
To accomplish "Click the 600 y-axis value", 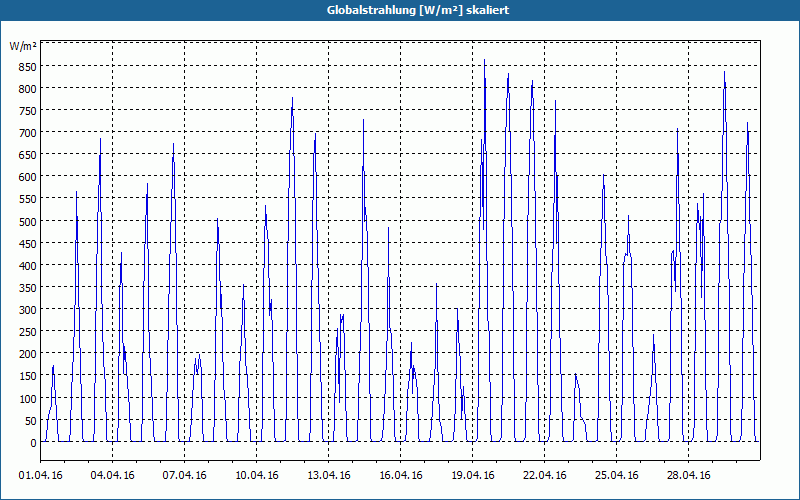I will tap(29, 178).
